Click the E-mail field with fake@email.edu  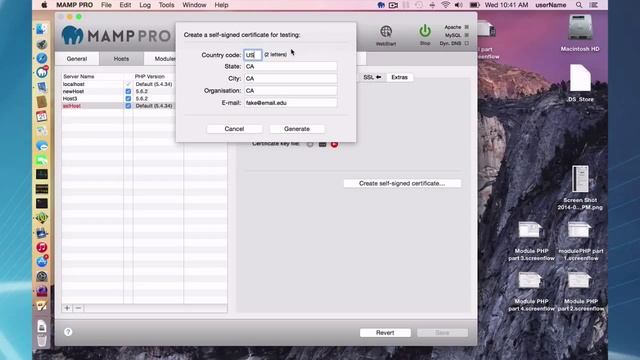(x=290, y=103)
